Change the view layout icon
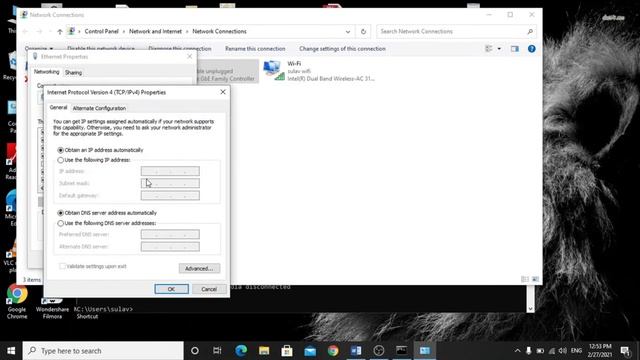 tap(489, 49)
